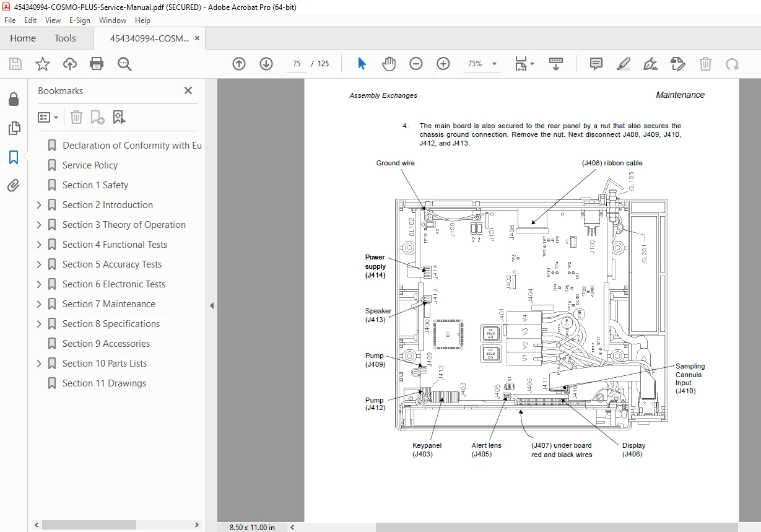Open the Sign document tool
761x532 pixels.
650,64
